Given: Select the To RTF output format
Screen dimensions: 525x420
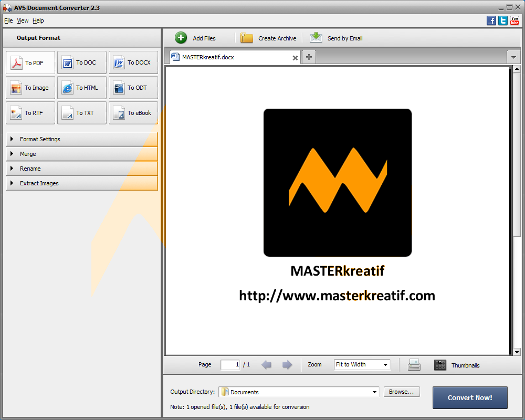Looking at the screenshot, I should coord(30,113).
